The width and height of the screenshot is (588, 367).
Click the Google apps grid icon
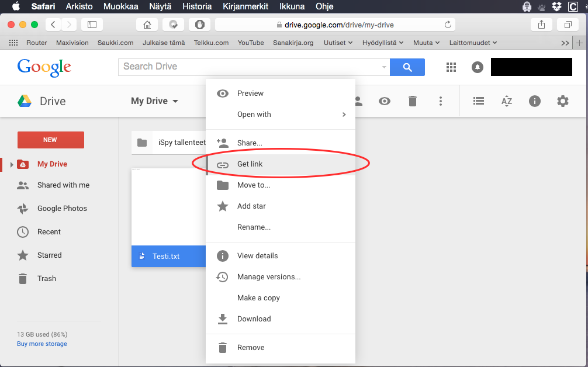[451, 67]
